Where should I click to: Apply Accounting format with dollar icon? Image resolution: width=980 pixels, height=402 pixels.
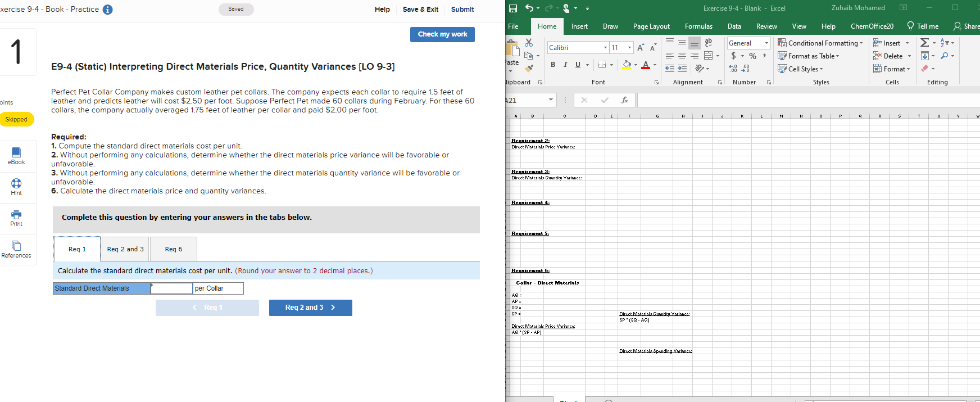[733, 56]
